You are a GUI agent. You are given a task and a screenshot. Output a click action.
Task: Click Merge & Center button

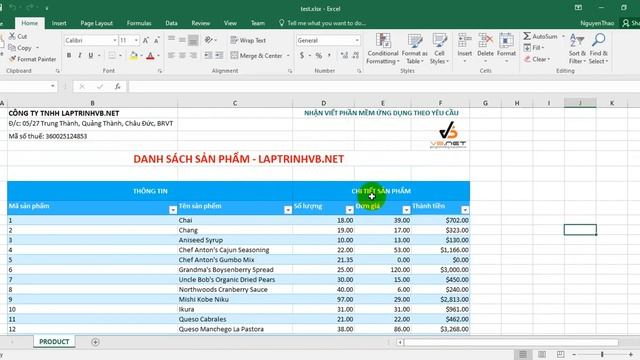click(x=256, y=56)
